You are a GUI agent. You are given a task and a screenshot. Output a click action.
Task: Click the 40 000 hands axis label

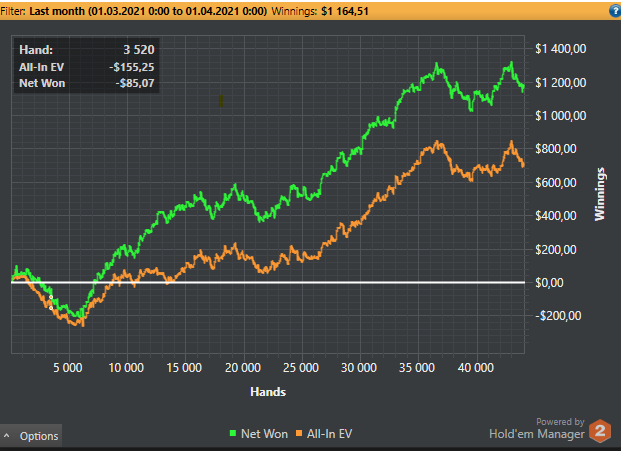tap(476, 367)
